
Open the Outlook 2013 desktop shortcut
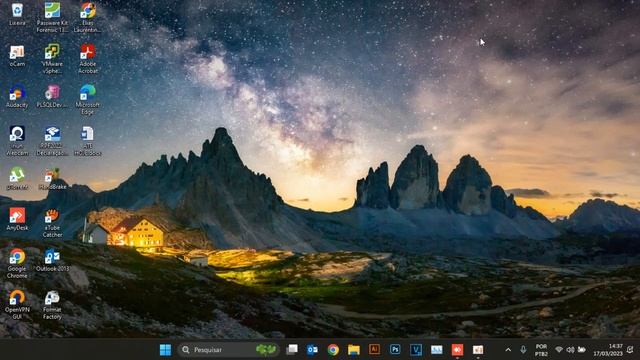pyautogui.click(x=52, y=260)
